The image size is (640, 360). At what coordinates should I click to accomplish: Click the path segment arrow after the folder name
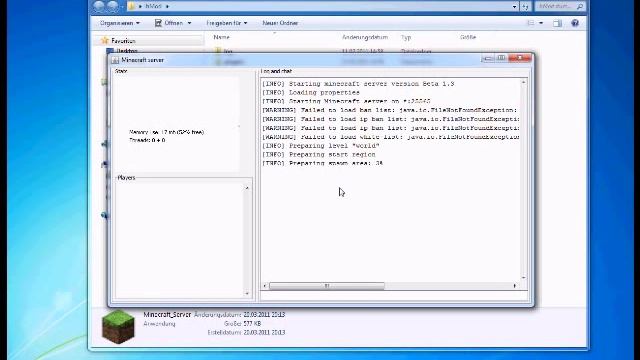[x=167, y=6]
